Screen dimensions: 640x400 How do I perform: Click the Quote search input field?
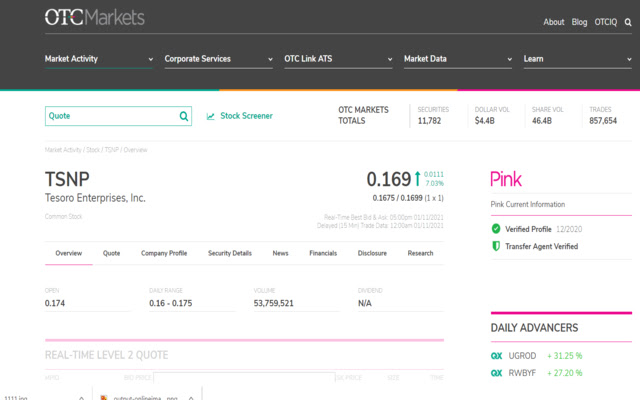click(110, 116)
